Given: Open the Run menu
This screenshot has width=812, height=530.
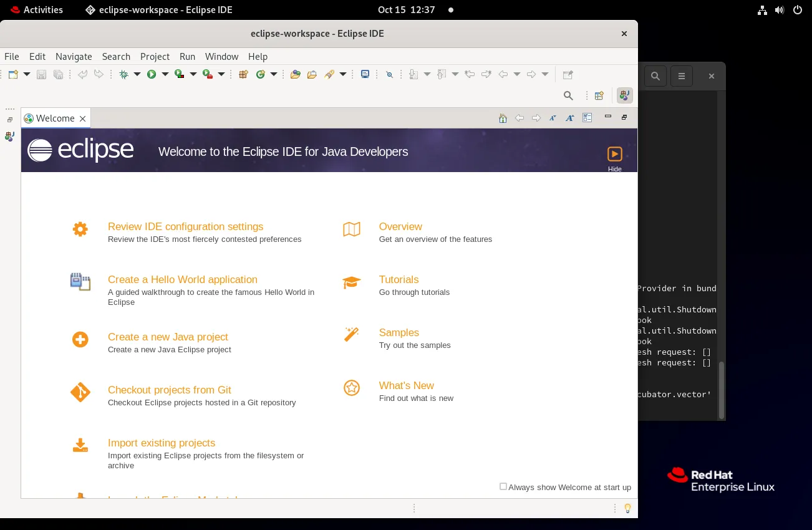Looking at the screenshot, I should pos(187,56).
